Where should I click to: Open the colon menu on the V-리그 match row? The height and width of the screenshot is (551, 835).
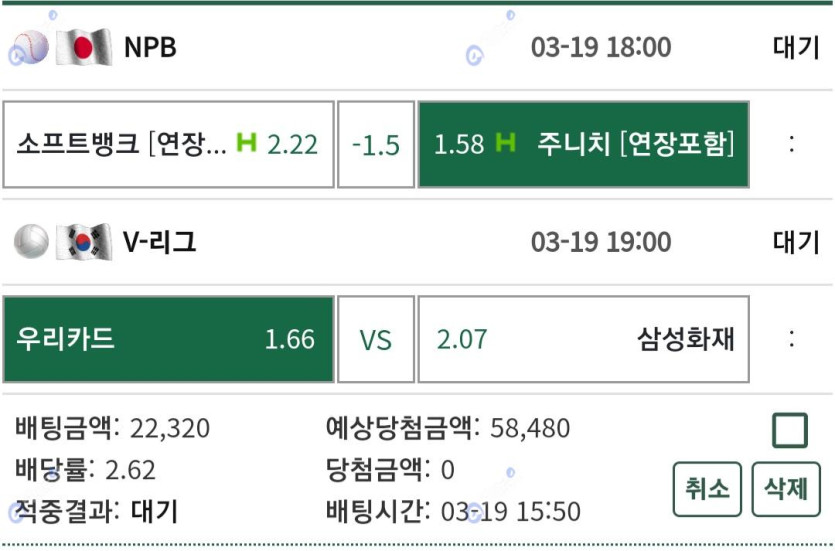click(791, 339)
